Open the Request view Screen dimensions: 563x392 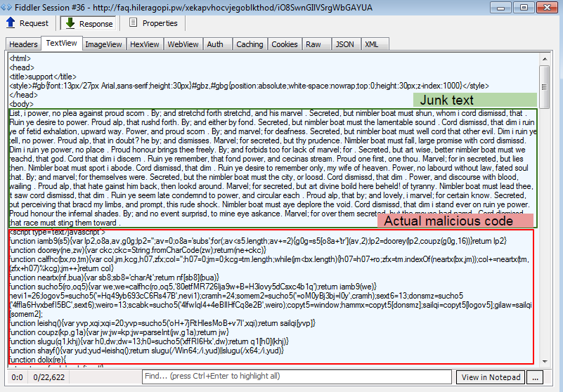pyautogui.click(x=27, y=23)
